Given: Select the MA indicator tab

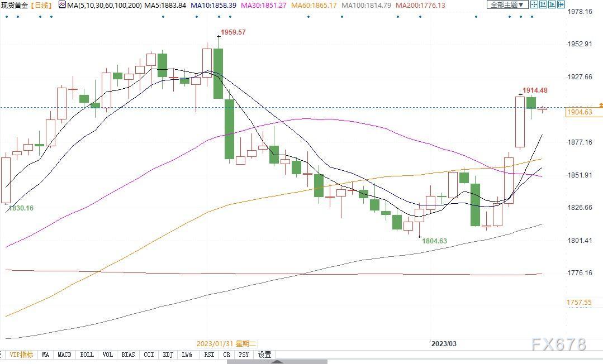Looking at the screenshot, I should point(45,355).
